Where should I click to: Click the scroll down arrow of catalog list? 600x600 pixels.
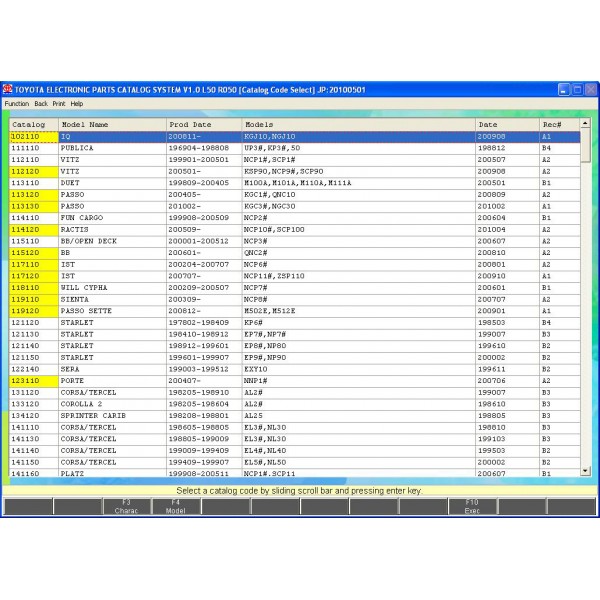click(586, 471)
